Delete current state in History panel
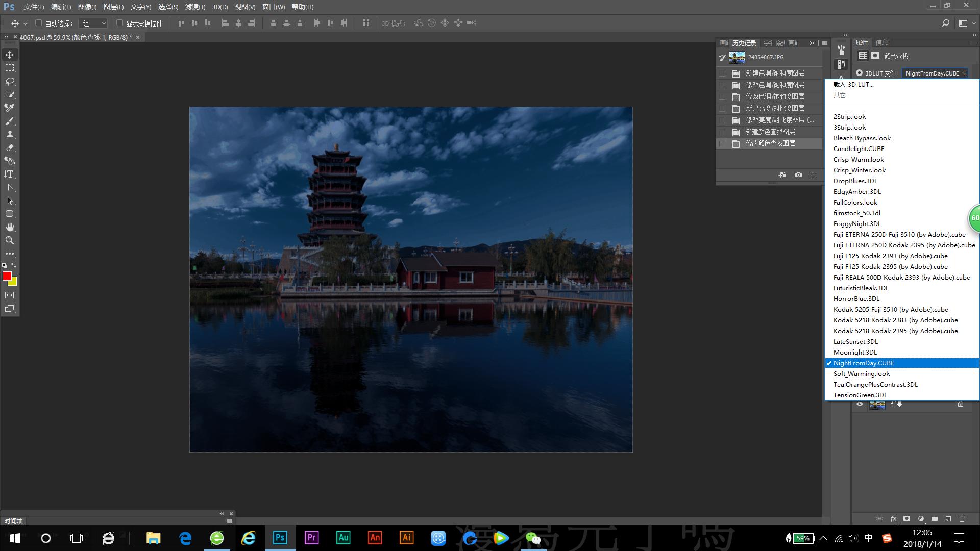 point(813,175)
